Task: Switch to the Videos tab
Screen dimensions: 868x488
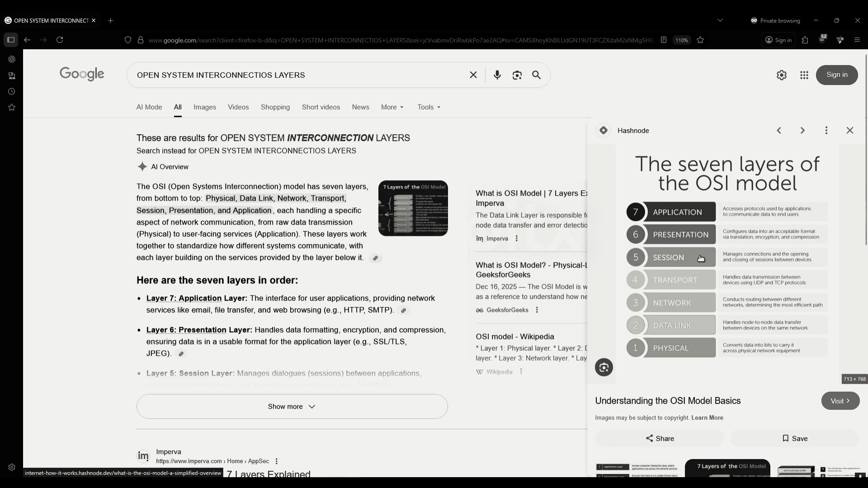Action: pos(238,107)
